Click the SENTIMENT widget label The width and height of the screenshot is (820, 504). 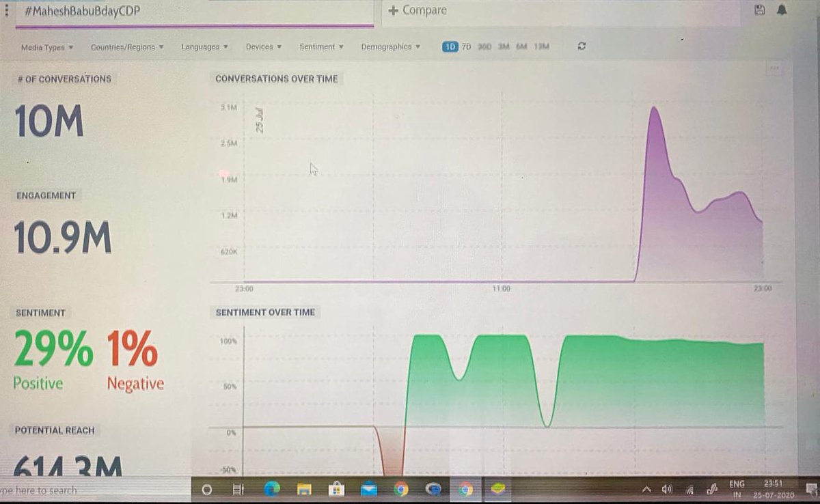pos(40,313)
